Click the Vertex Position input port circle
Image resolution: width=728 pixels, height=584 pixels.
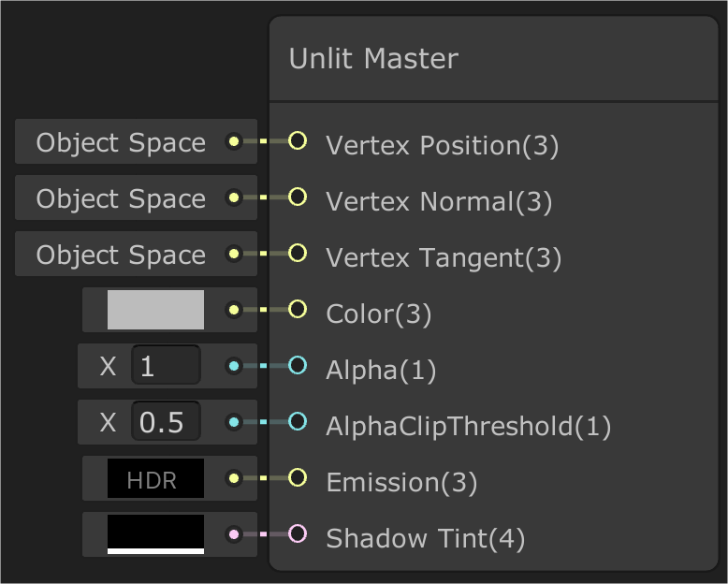pyautogui.click(x=298, y=141)
